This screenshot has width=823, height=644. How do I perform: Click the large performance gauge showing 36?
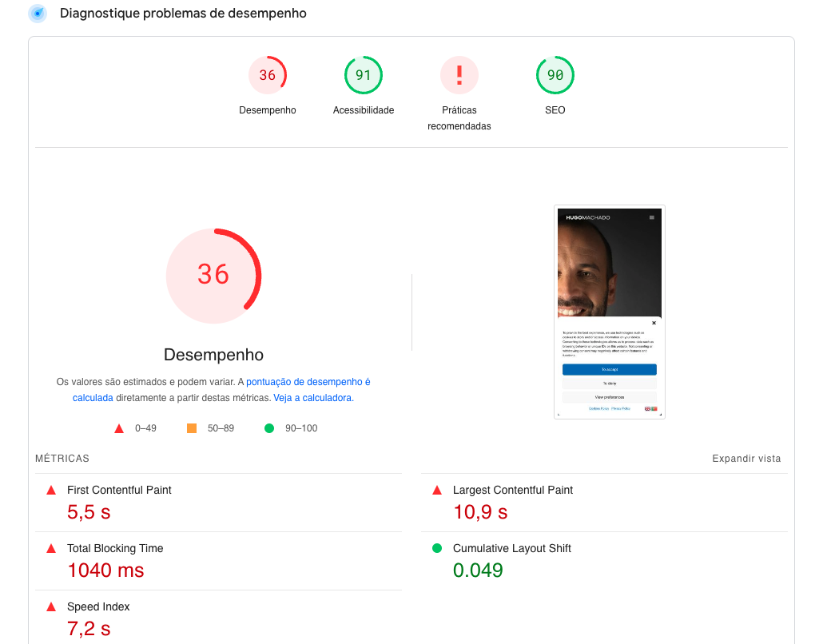pyautogui.click(x=213, y=275)
